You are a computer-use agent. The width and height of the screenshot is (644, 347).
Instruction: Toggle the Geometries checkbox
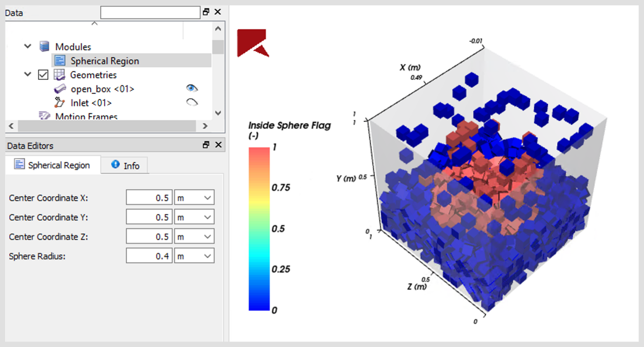43,75
